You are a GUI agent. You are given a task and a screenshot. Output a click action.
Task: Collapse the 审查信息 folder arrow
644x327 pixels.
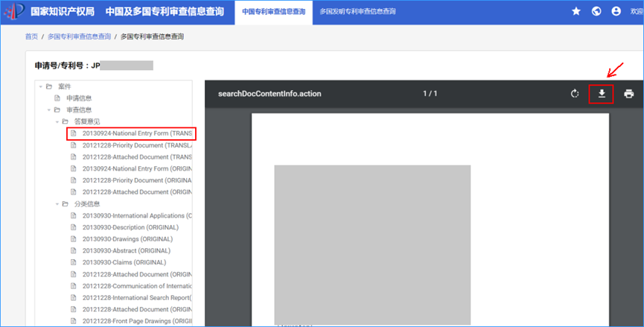point(49,110)
